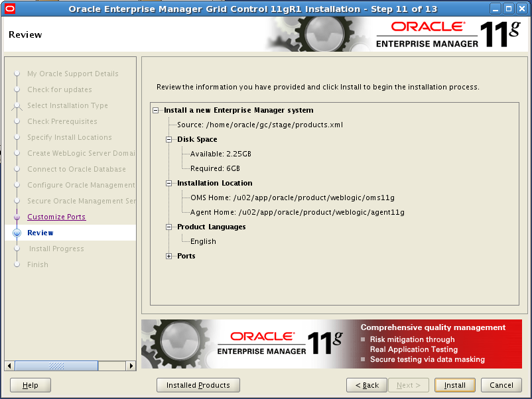Select the Select Installation Type step

[x=68, y=105]
